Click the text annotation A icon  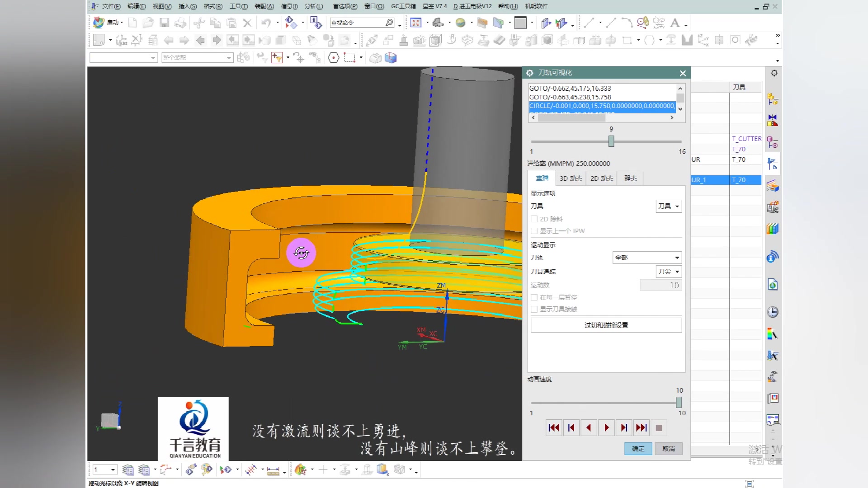[x=675, y=23]
